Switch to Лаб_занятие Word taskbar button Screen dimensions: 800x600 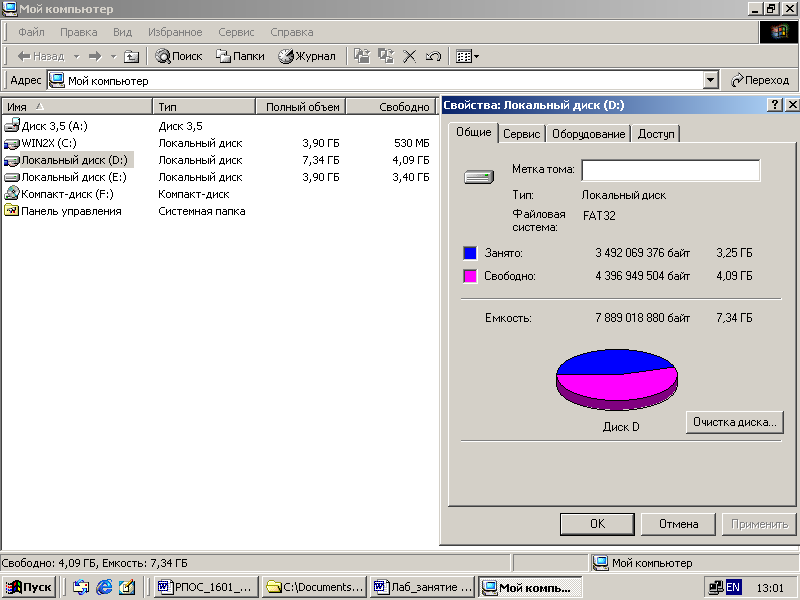click(423, 587)
